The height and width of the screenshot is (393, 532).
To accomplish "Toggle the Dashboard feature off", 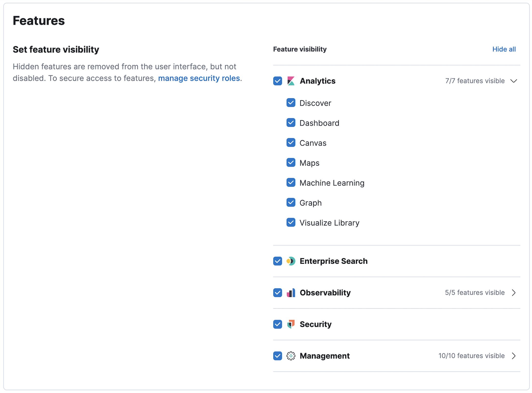I will 291,123.
